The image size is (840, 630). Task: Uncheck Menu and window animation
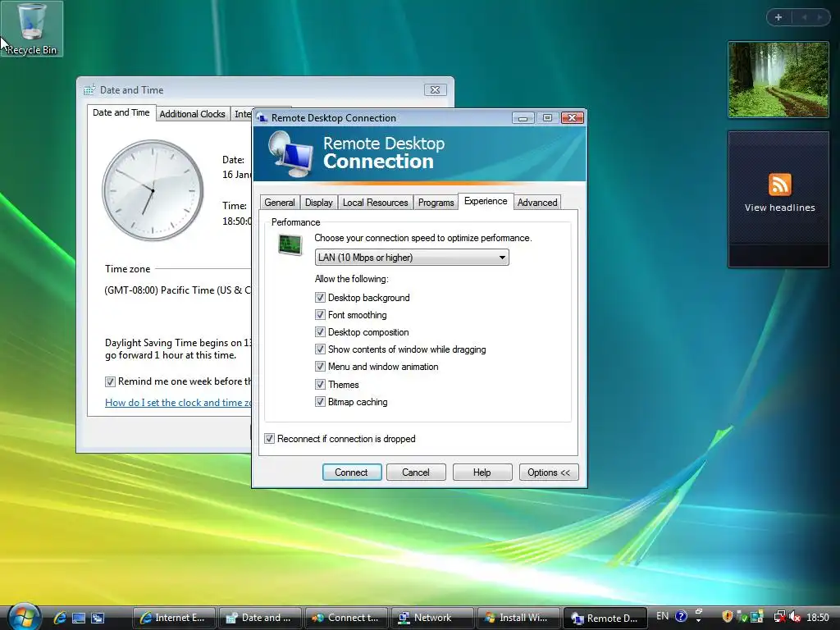coord(320,367)
